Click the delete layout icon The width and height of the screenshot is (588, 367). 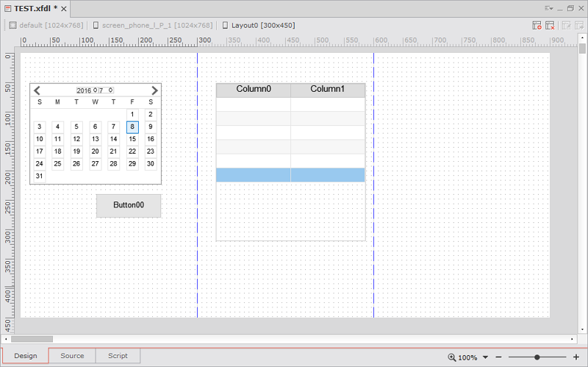coord(550,25)
